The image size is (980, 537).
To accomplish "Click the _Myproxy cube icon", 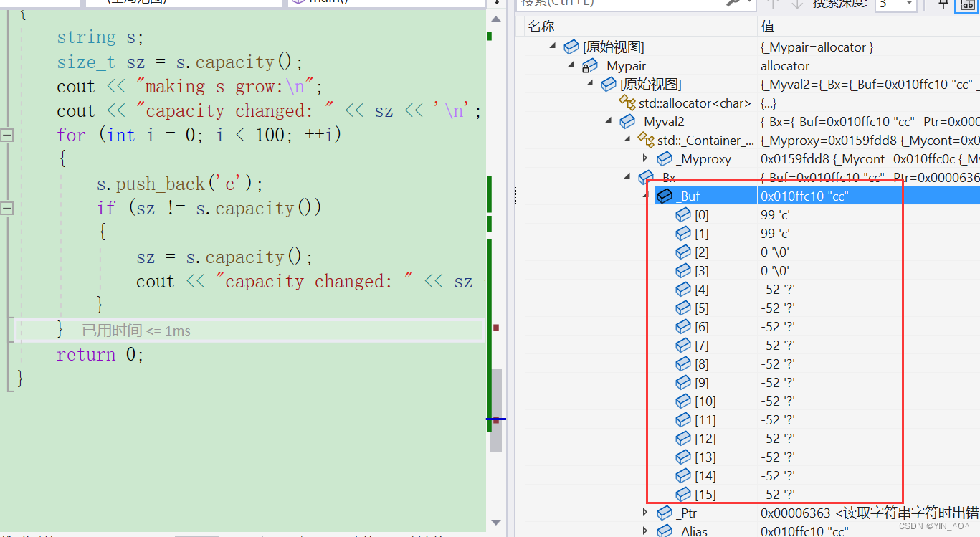I will point(664,159).
